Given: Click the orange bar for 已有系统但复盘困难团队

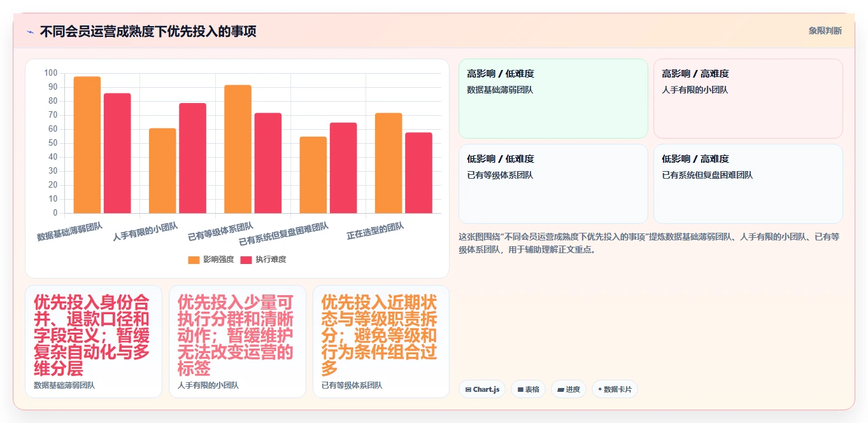Looking at the screenshot, I should tap(313, 175).
